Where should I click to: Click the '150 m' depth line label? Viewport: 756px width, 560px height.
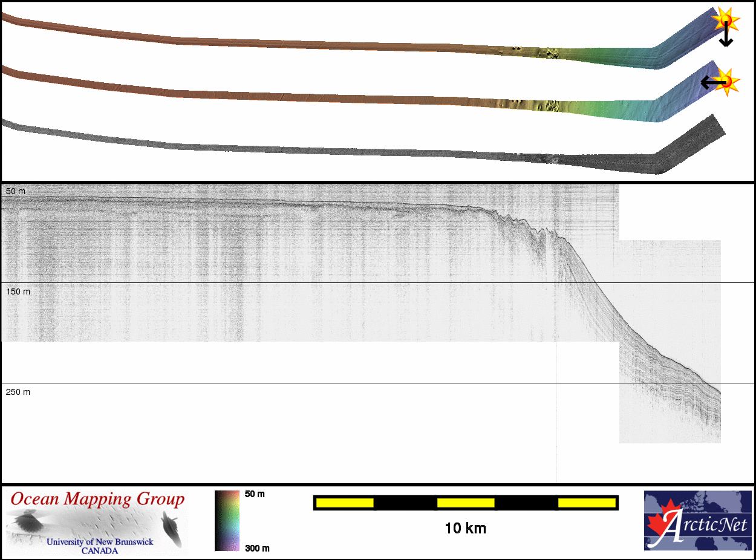tap(18, 291)
